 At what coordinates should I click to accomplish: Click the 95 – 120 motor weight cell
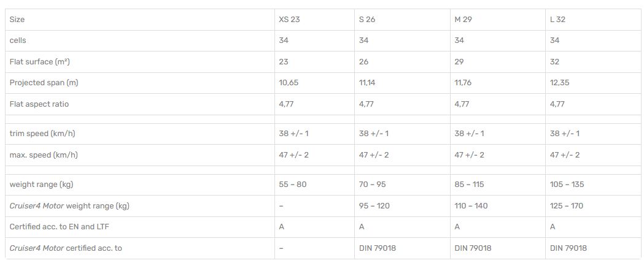click(374, 206)
